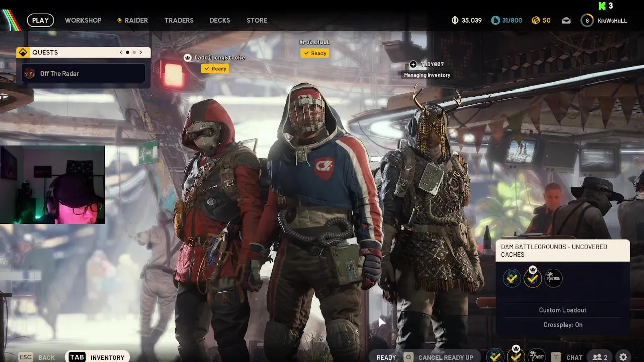Click the plus icon next to TWDY007
The image size is (644, 362).
[413, 64]
